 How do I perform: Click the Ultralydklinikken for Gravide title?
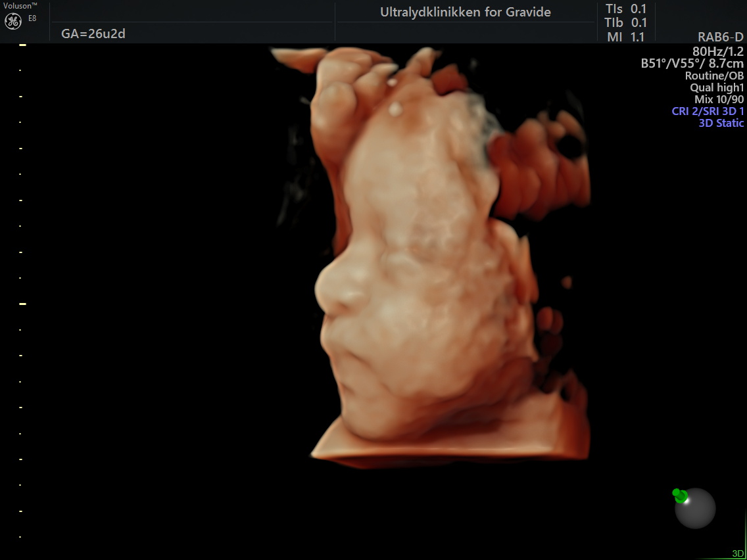(x=466, y=12)
